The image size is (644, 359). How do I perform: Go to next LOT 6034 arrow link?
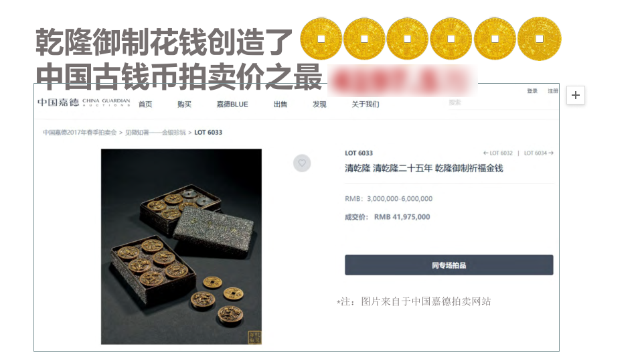pyautogui.click(x=539, y=153)
